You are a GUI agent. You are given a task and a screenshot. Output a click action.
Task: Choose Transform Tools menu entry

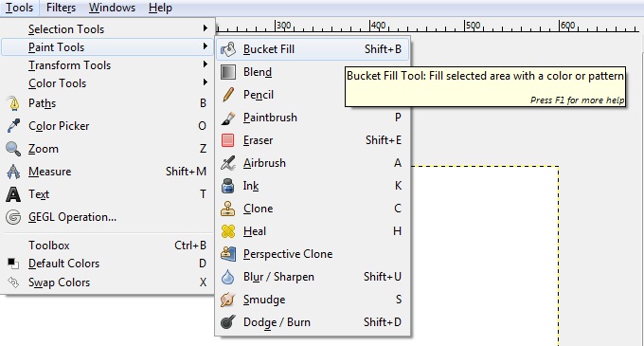tap(108, 65)
